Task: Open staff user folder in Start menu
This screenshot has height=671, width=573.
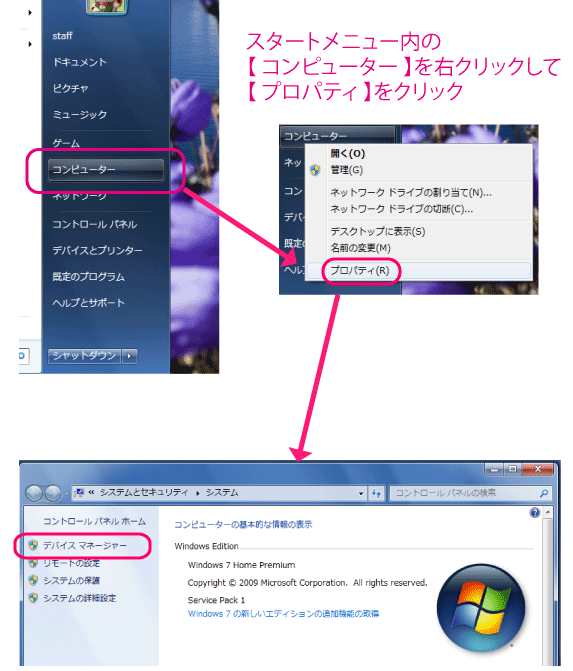Action: coord(62,36)
